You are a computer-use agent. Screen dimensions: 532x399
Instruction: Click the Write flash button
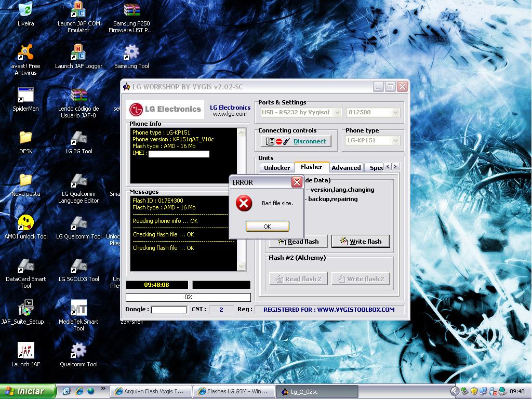pos(361,242)
